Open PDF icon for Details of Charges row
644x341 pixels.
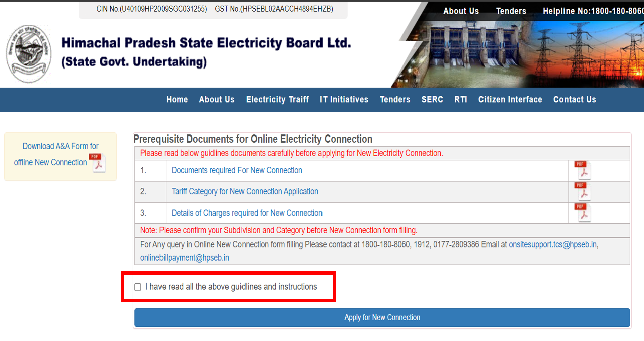click(x=583, y=213)
